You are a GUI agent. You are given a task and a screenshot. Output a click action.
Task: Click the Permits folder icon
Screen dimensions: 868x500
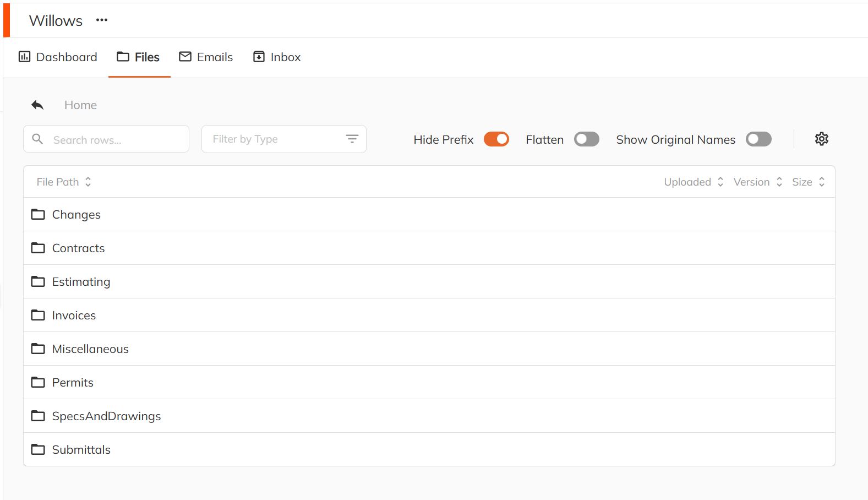(38, 382)
